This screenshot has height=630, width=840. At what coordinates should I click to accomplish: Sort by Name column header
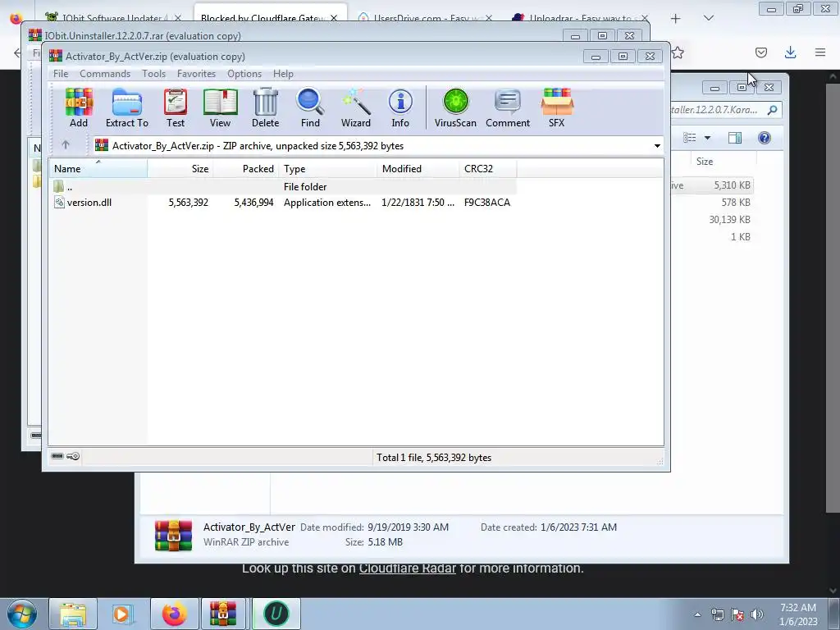[x=98, y=168]
